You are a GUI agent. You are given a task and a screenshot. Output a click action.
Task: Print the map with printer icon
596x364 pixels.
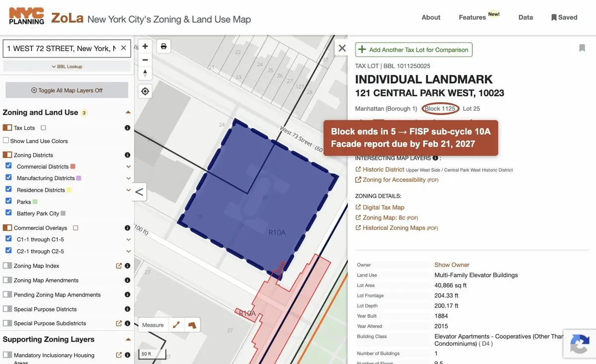pyautogui.click(x=164, y=46)
